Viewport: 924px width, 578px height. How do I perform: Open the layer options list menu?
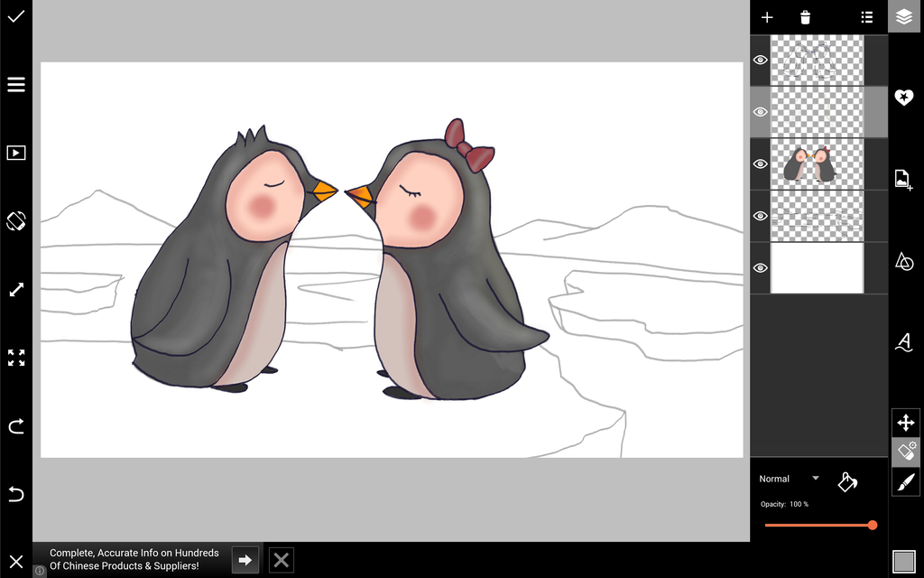tap(866, 17)
